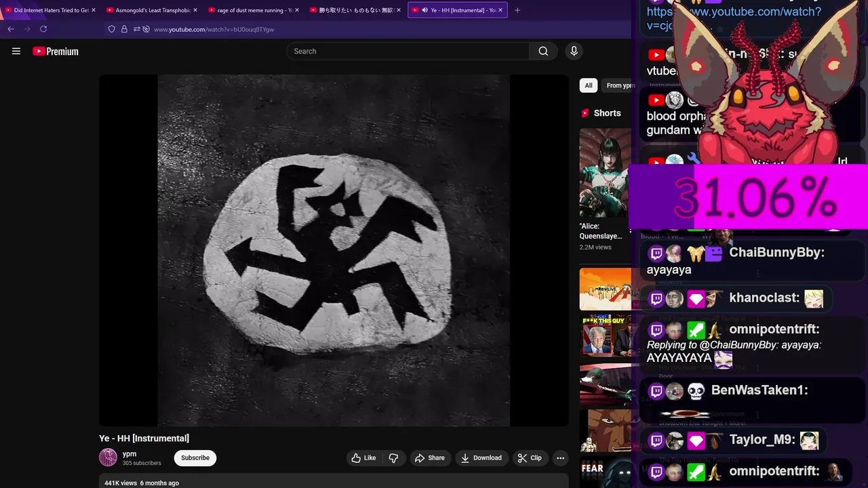Mute tab via speaker icon on Ye - HH tab
868x488 pixels.
pos(425,10)
